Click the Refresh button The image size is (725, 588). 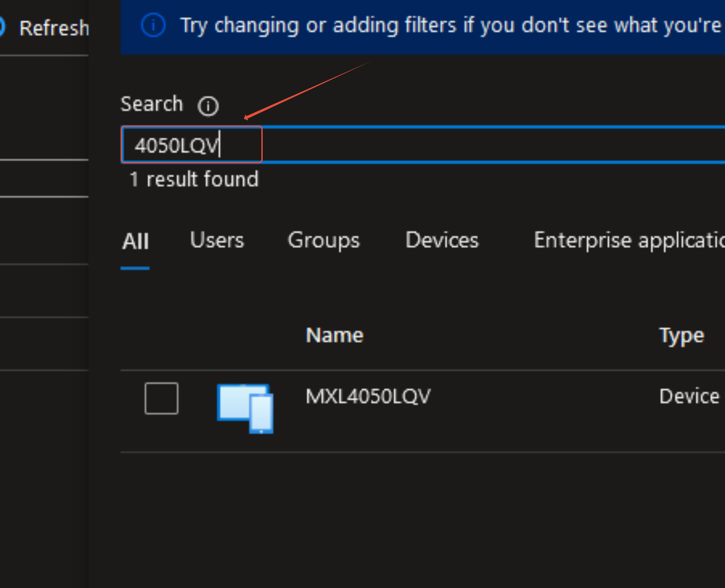[x=54, y=28]
